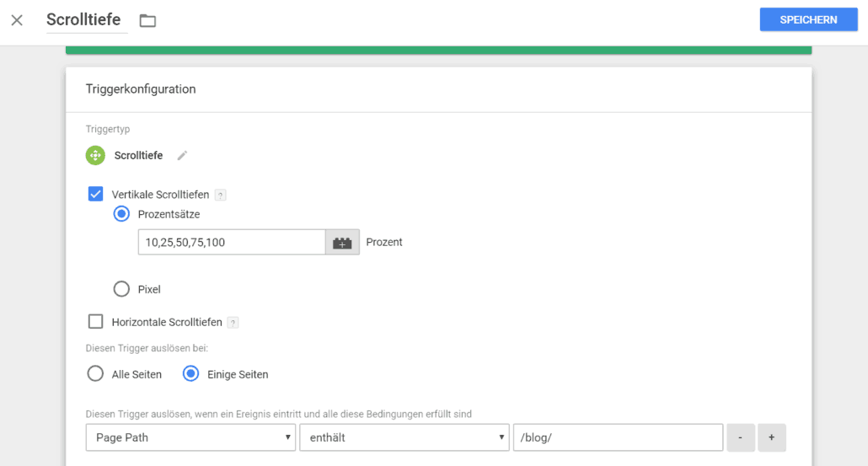Open the Page Path variable dropdown
Viewport: 868px width, 466px height.
[191, 438]
